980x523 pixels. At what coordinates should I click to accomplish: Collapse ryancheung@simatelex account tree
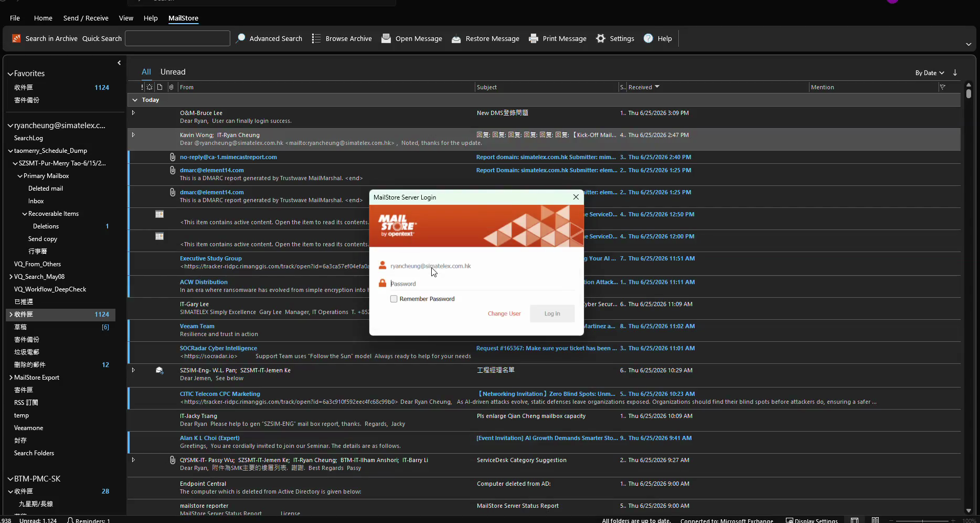10,126
